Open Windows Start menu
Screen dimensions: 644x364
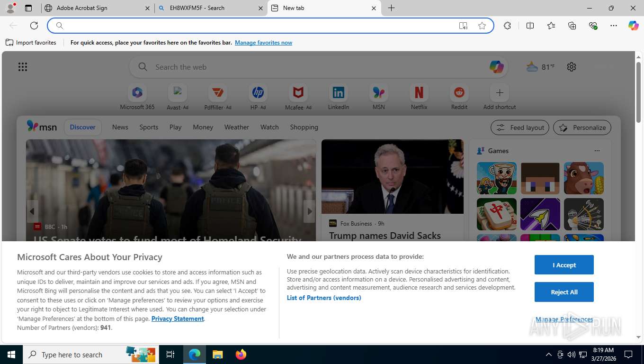11,355
